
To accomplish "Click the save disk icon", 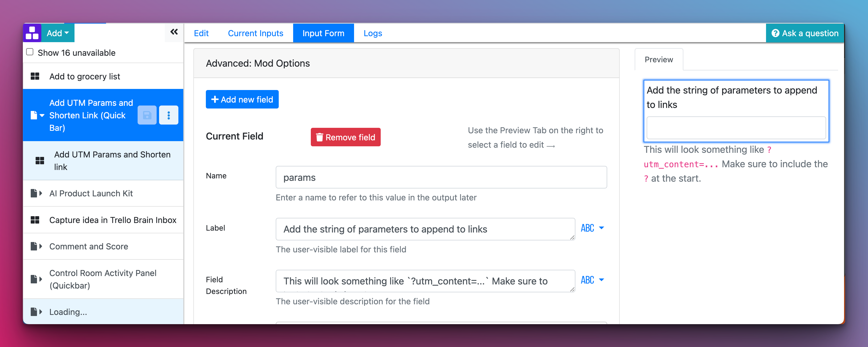I will point(147,115).
